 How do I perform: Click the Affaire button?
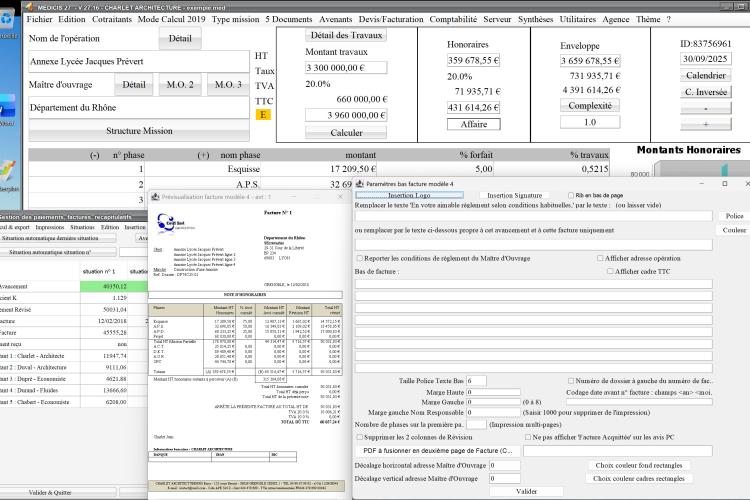(474, 124)
